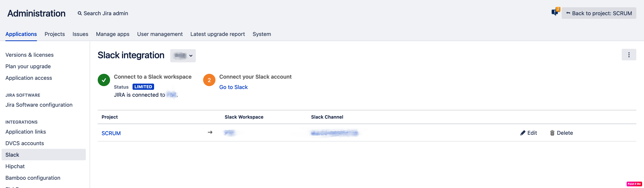This screenshot has width=644, height=188.
Task: Open Bamboo configuration in sidebar
Action: click(x=33, y=178)
